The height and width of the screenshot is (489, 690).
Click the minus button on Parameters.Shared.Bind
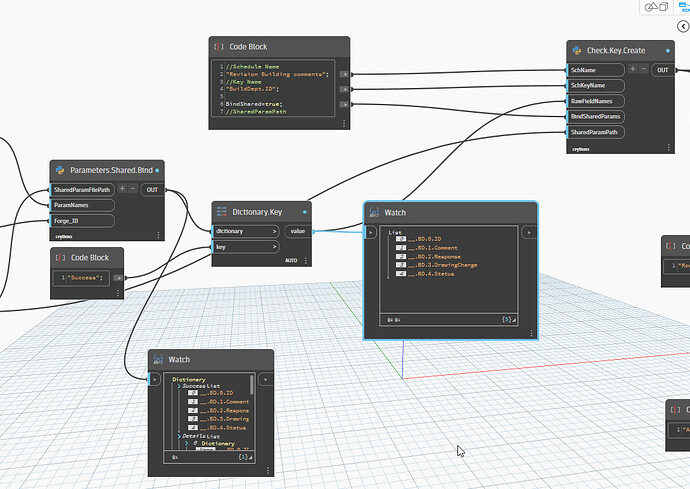pos(132,189)
